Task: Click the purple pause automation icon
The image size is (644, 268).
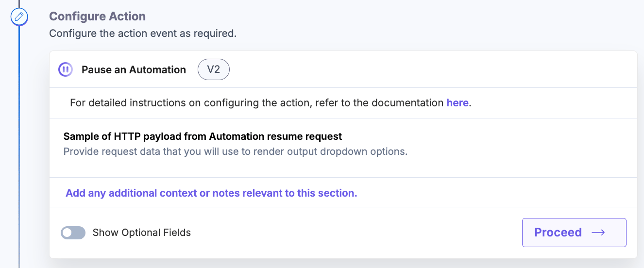Action: (66, 69)
